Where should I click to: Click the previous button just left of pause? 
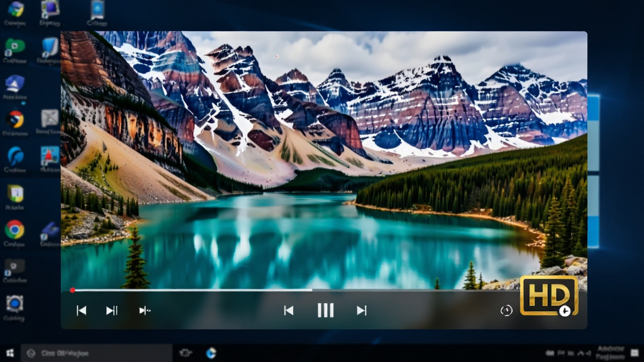pyautogui.click(x=289, y=310)
